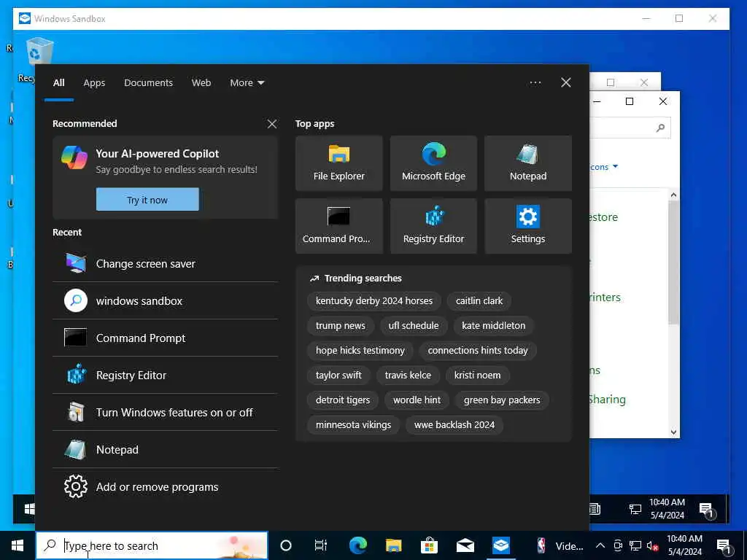Viewport: 747px width, 560px height.
Task: Select Windows Sandbox taskbar icon
Action: tap(500, 545)
